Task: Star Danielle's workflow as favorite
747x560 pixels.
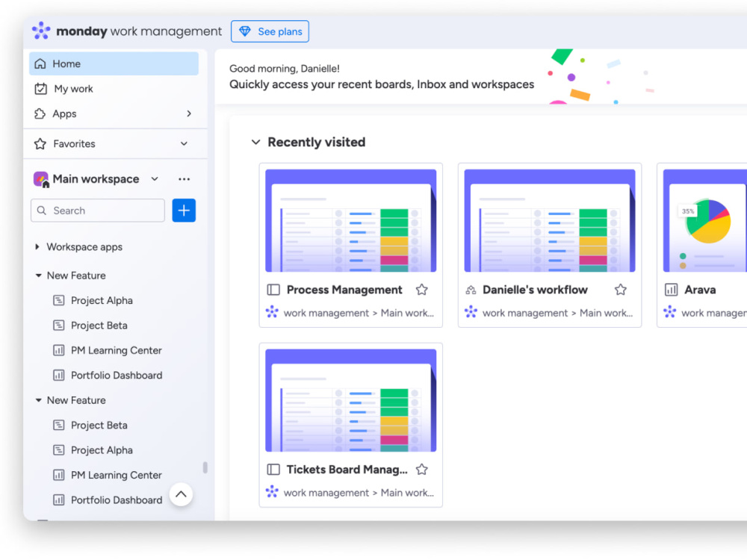Action: pos(620,290)
